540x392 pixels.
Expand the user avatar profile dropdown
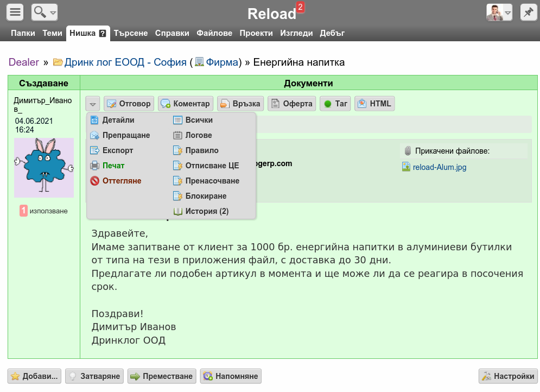point(499,12)
